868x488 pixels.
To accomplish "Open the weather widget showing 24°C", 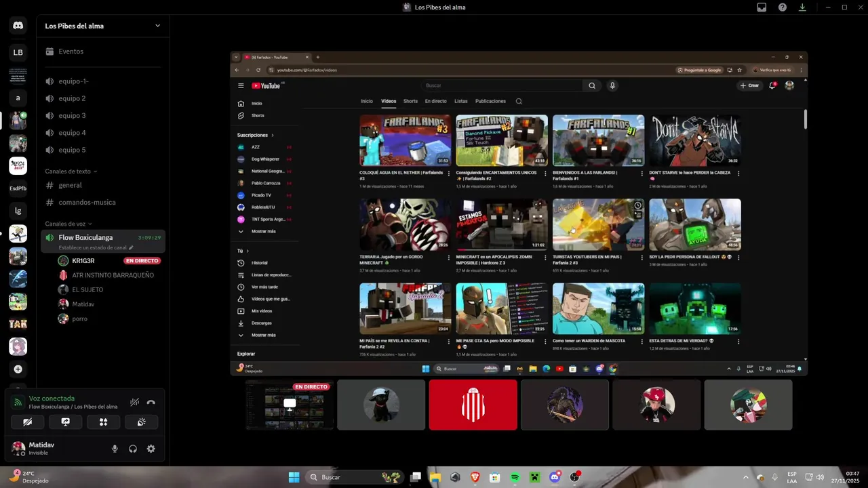I will click(29, 477).
